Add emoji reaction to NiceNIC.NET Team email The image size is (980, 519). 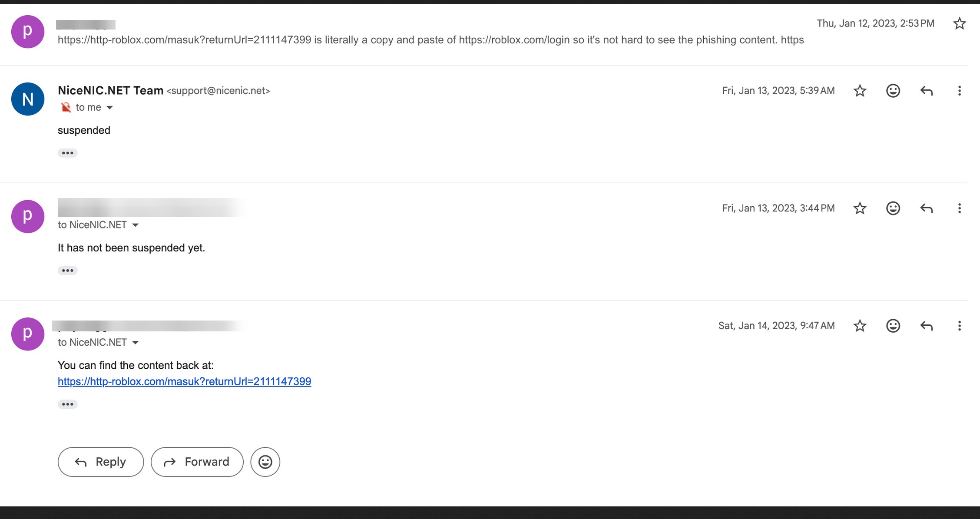pyautogui.click(x=893, y=91)
